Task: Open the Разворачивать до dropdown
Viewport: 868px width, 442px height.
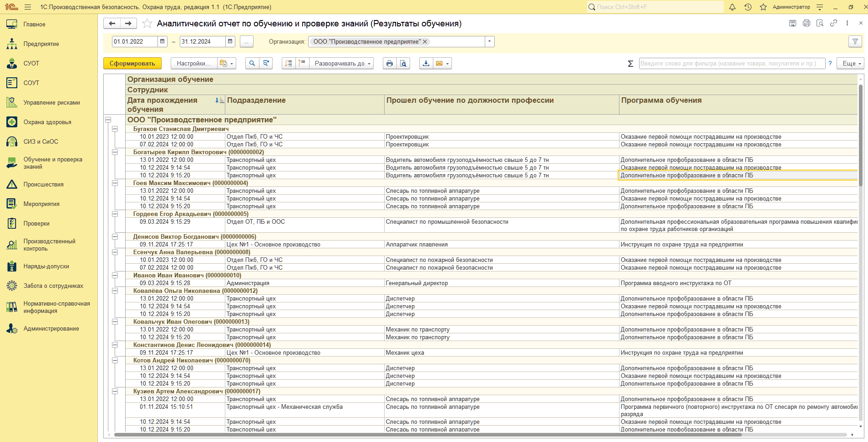Action: (341, 64)
